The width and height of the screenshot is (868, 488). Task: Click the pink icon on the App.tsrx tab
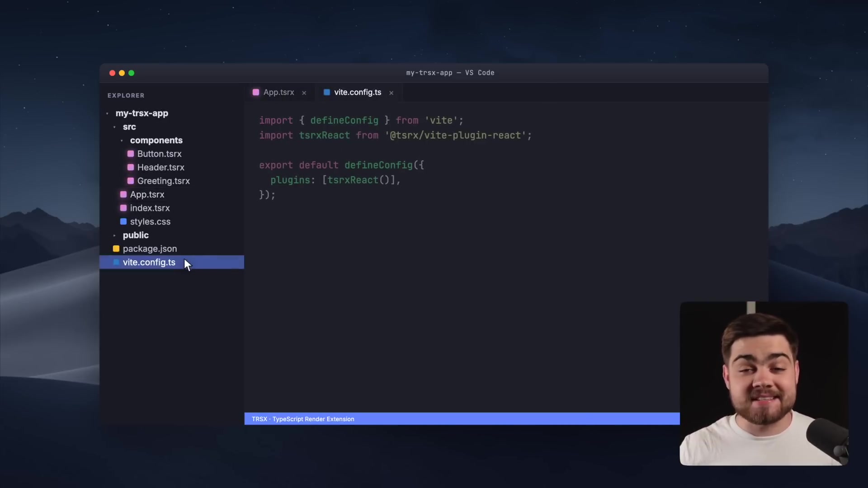coord(256,92)
